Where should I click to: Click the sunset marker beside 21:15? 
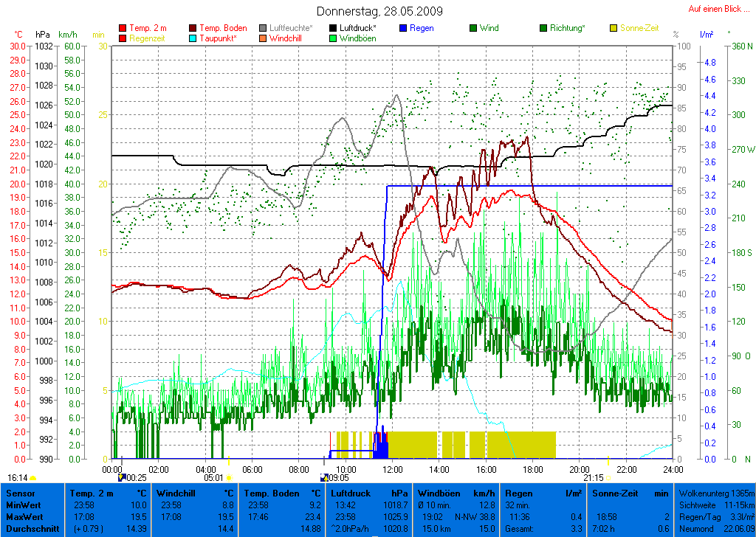tap(608, 477)
